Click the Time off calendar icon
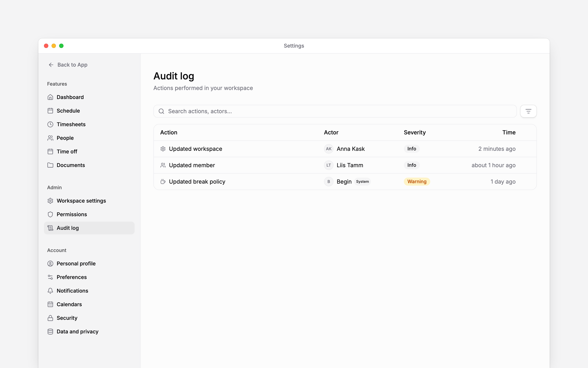 pos(50,152)
